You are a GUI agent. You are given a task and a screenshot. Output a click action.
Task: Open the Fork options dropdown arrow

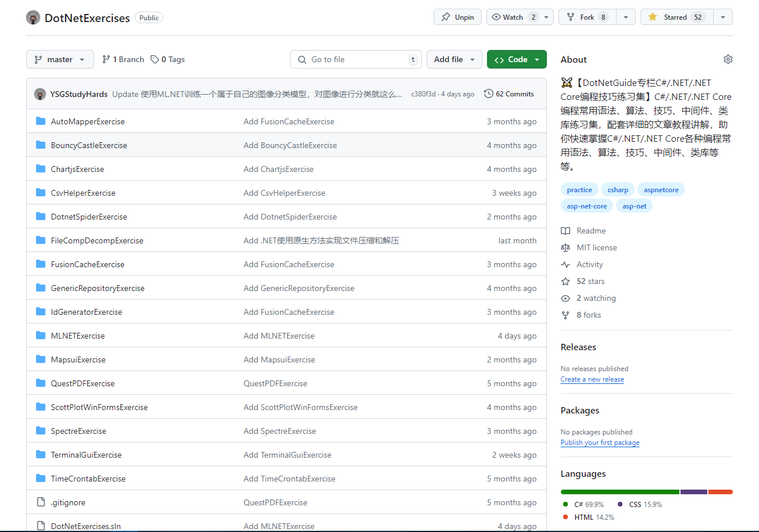(x=626, y=17)
